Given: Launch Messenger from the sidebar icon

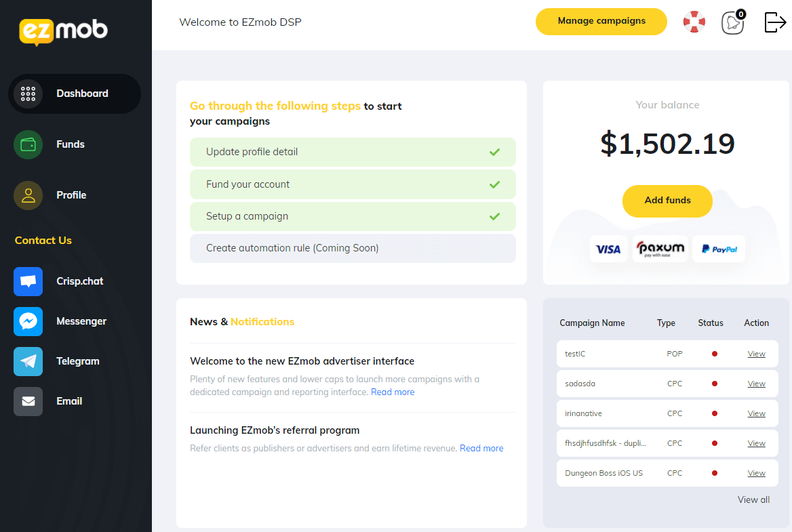Looking at the screenshot, I should (x=28, y=321).
